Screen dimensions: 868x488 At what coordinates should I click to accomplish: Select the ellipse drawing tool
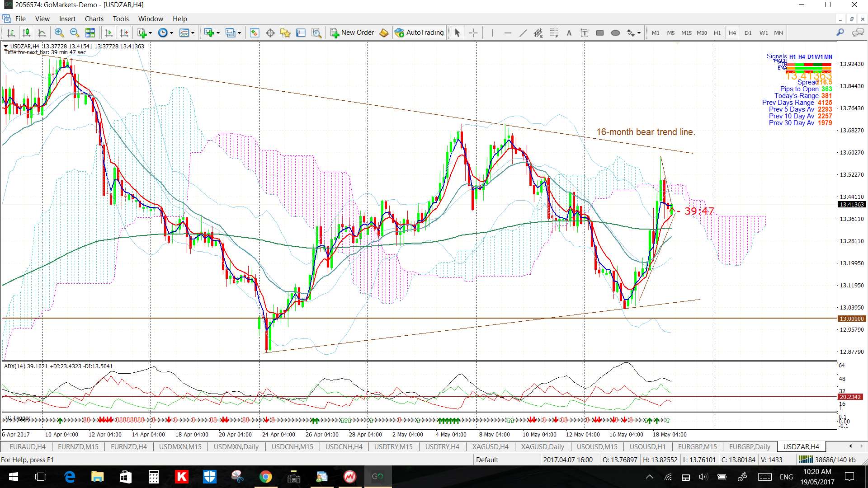pos(615,33)
